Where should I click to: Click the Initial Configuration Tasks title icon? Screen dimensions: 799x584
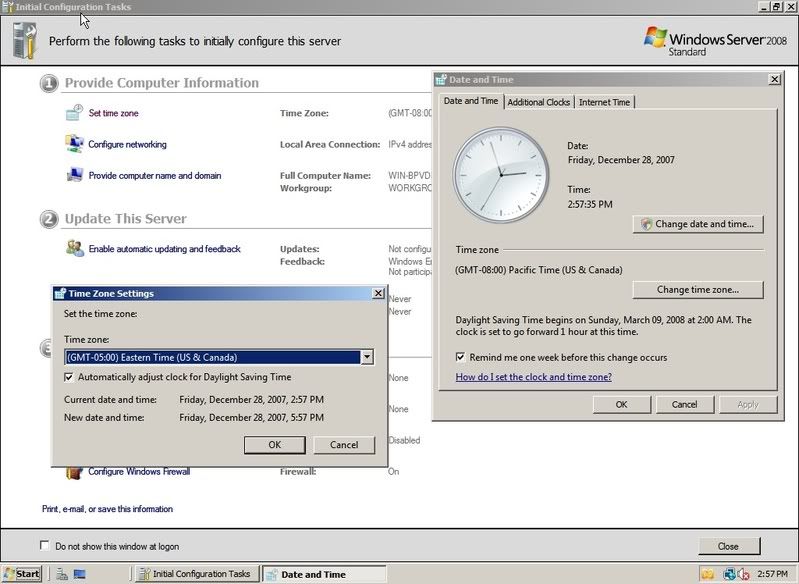point(8,7)
